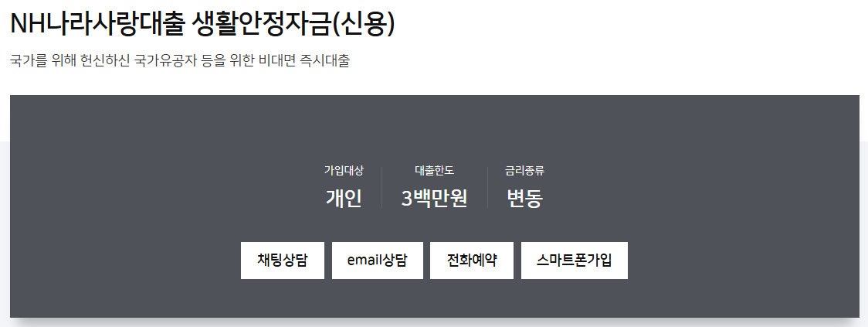Screen dimensions: 868x327
Task: Click the 금리종류 label
Action: pos(524,171)
